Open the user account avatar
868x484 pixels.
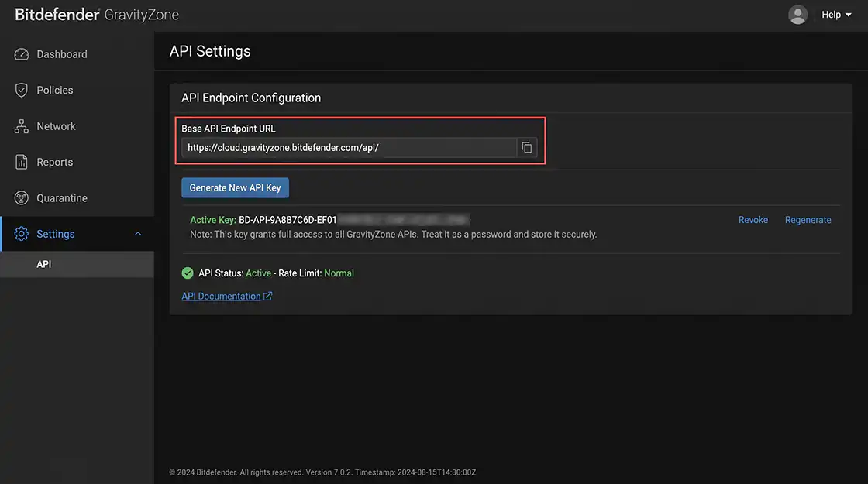click(797, 15)
